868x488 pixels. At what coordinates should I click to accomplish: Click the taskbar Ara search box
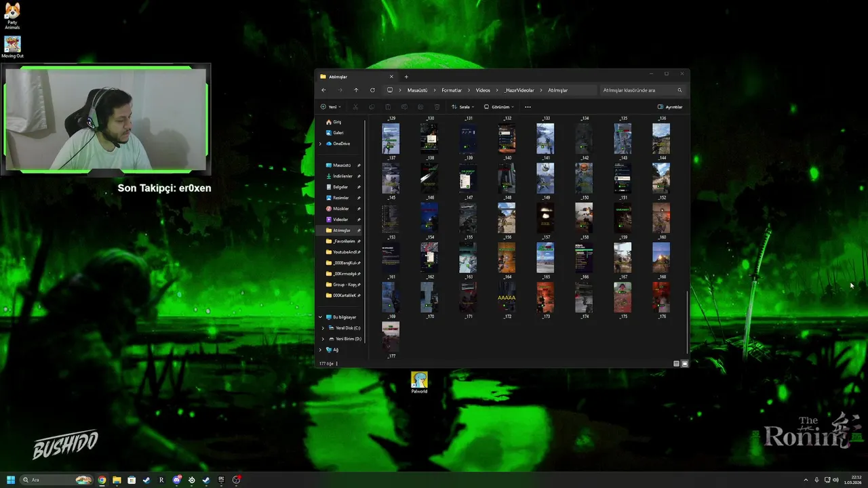(x=58, y=480)
